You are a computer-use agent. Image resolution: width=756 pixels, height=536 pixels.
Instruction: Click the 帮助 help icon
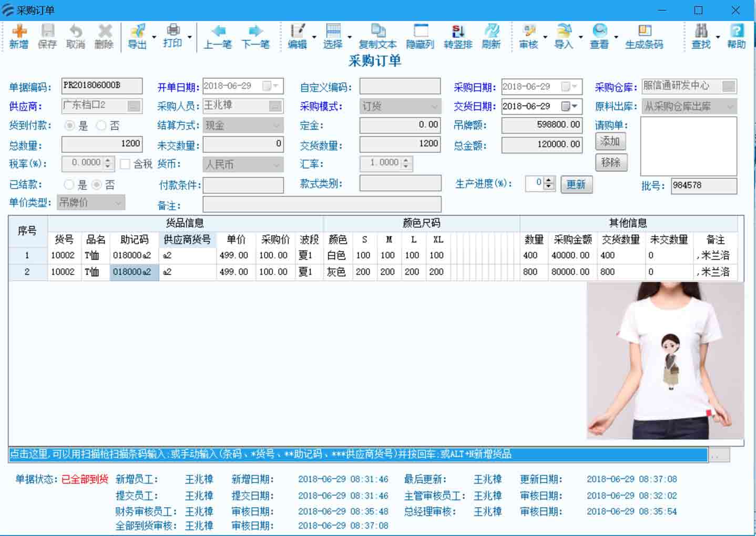[x=736, y=37]
